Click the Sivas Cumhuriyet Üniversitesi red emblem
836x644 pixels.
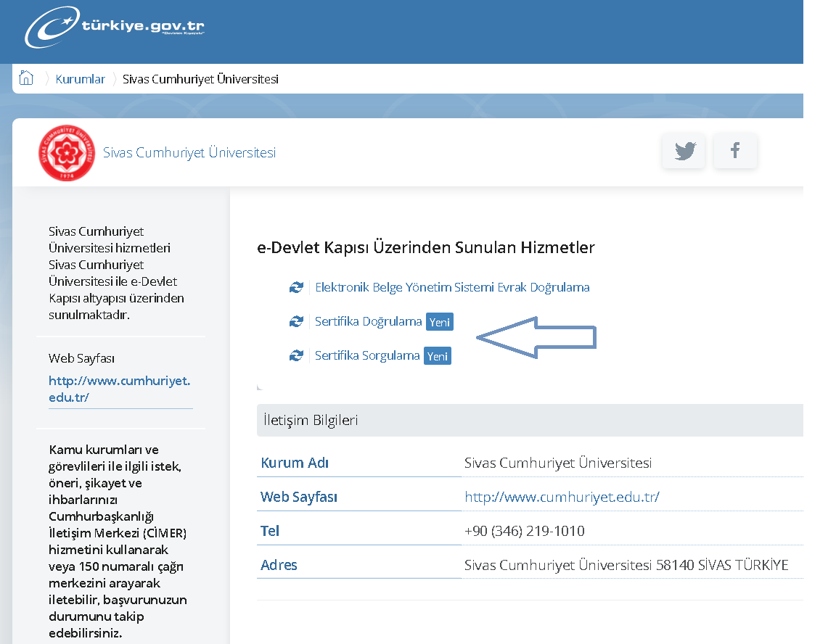(x=67, y=153)
